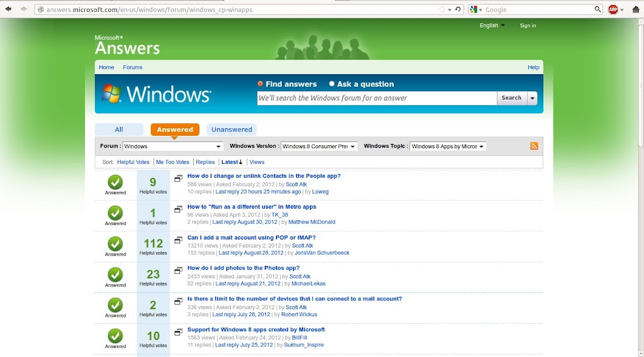
Task: Sort by Replies
Action: pos(206,162)
